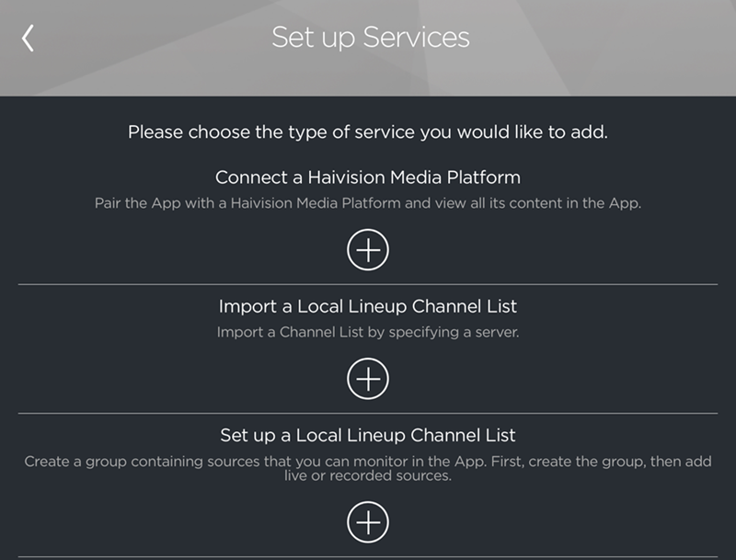Tap the partially visible fourth service row
736x560 pixels.
[x=367, y=555]
